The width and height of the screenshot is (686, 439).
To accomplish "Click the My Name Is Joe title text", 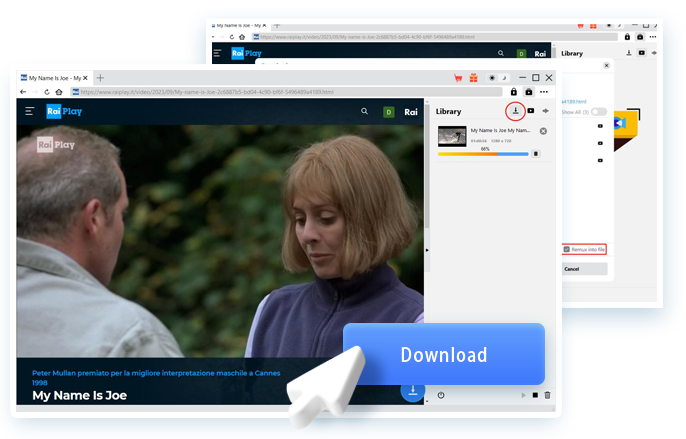I will coord(80,395).
